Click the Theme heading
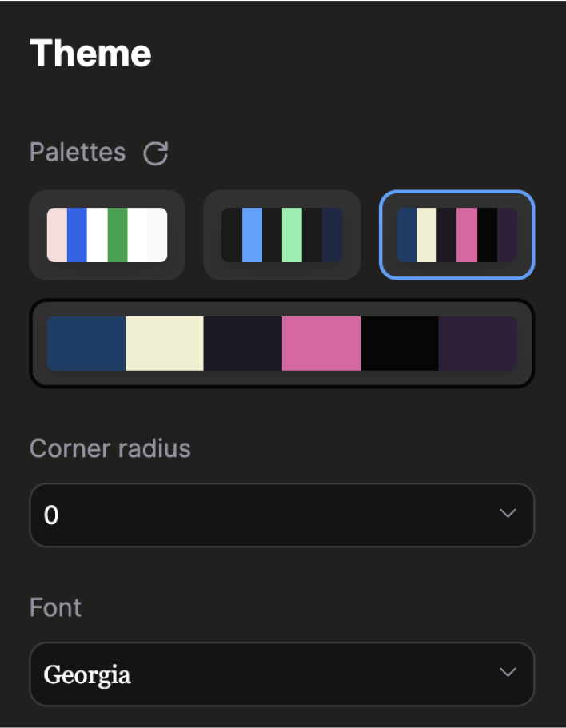Image resolution: width=566 pixels, height=728 pixels. click(x=90, y=53)
